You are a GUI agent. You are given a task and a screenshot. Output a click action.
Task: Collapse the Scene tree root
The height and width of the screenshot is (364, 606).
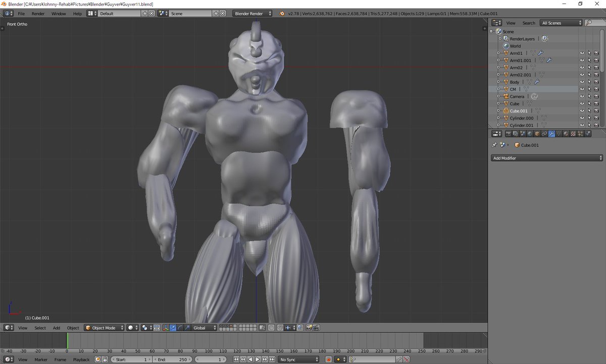(492, 31)
